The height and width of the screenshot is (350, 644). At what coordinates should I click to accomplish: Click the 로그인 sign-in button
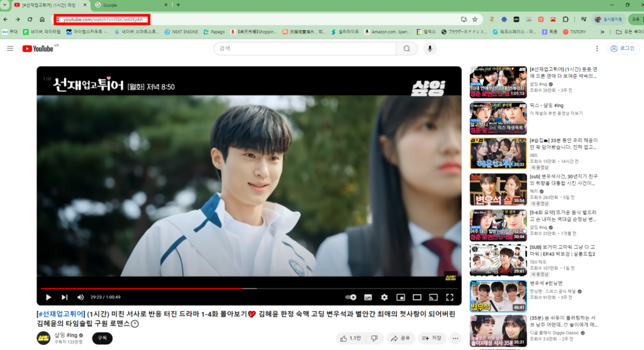pos(623,48)
